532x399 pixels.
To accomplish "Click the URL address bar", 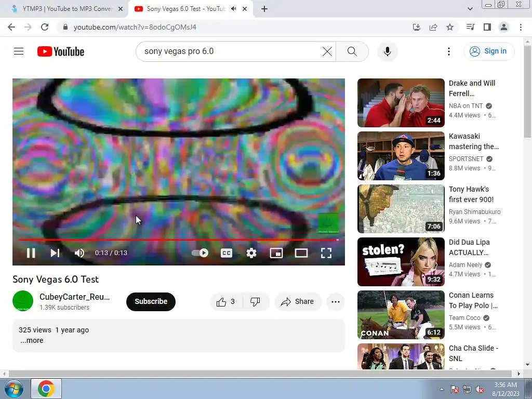I will click(x=234, y=27).
